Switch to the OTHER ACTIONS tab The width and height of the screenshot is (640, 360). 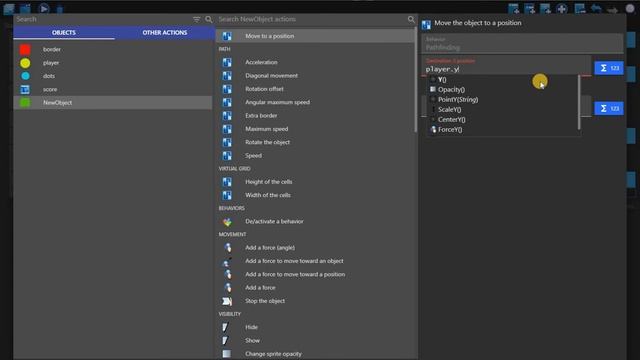[x=164, y=32]
